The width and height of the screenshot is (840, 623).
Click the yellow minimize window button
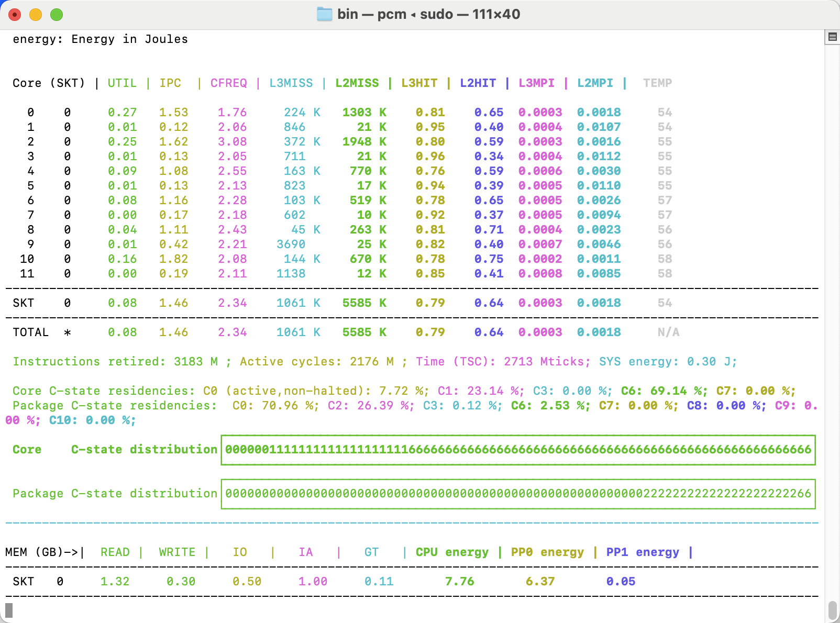point(36,15)
